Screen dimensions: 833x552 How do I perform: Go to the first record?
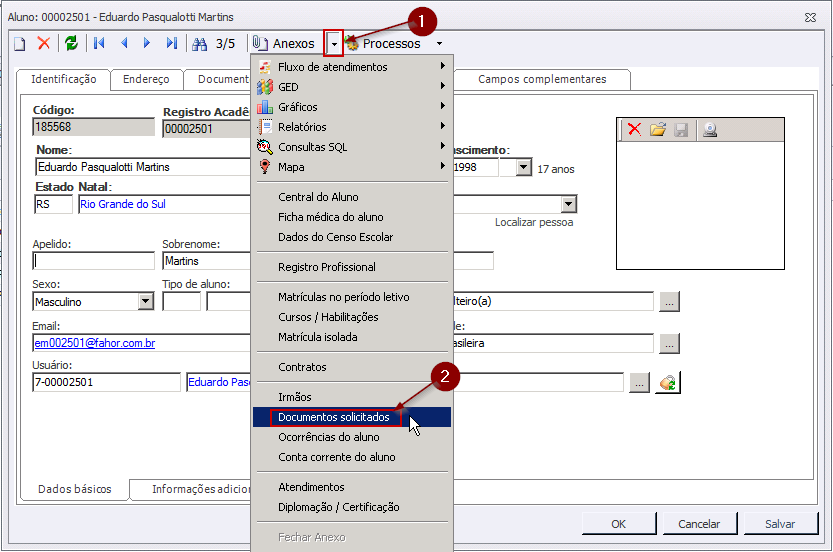click(x=99, y=44)
